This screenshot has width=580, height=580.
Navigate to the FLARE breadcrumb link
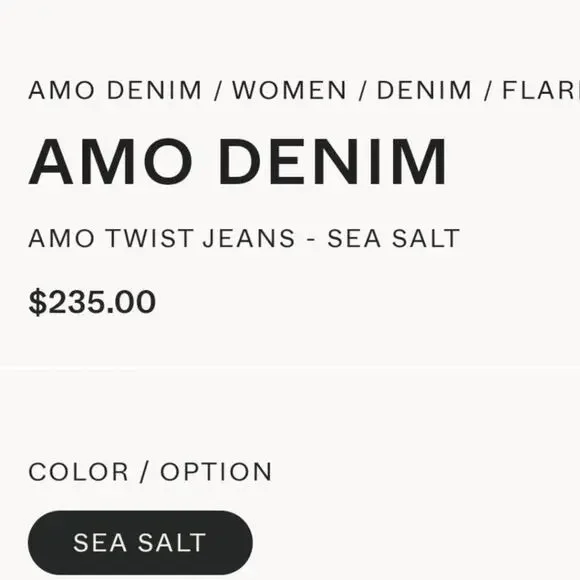tap(541, 90)
